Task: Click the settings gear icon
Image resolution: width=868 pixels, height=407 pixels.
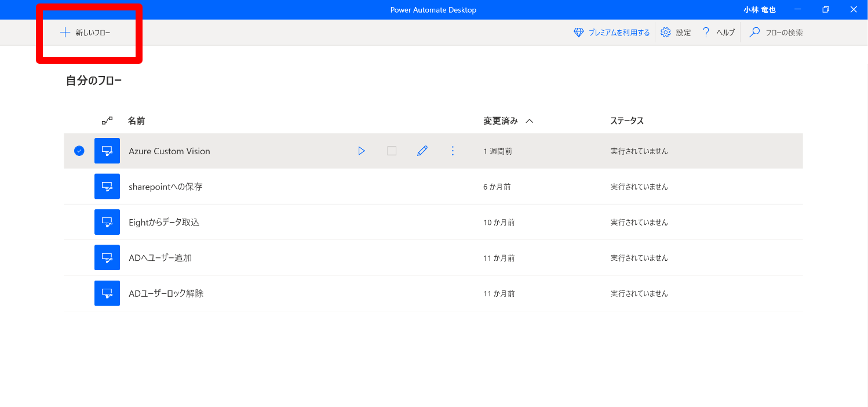Action: click(666, 32)
